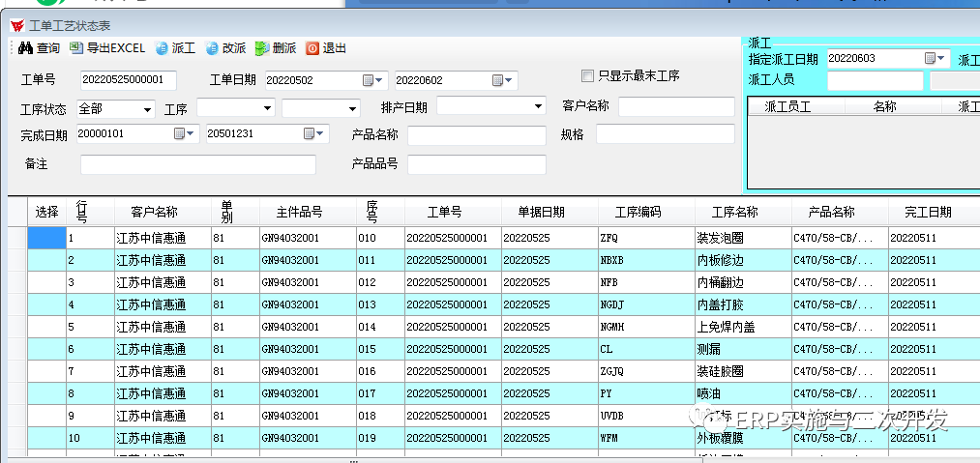Select the 序号 015 cell
Screen dimensions: 980x463
[380, 349]
